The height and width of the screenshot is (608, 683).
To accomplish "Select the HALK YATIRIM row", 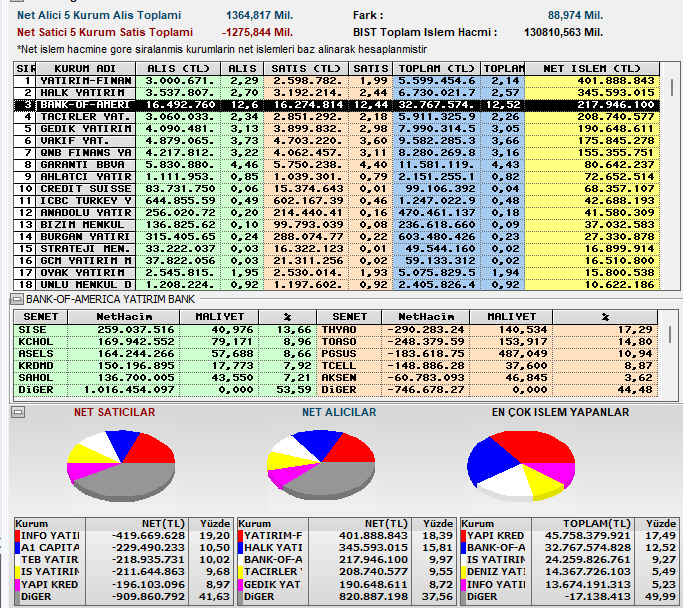I will coord(336,93).
